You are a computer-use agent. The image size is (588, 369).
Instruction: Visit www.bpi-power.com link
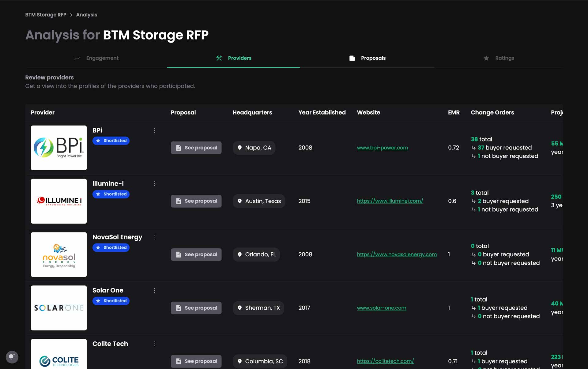(x=383, y=148)
